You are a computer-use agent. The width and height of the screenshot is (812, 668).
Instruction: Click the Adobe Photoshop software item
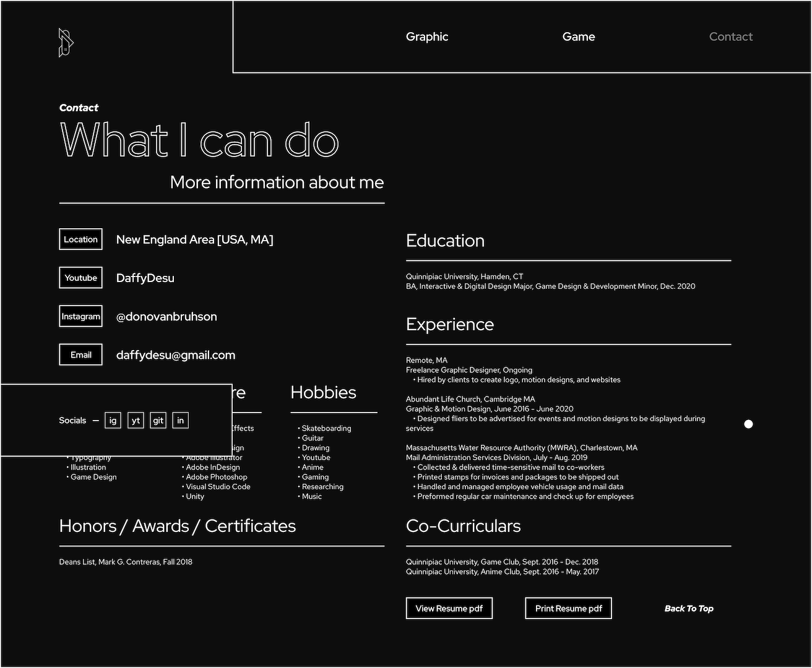pos(215,477)
